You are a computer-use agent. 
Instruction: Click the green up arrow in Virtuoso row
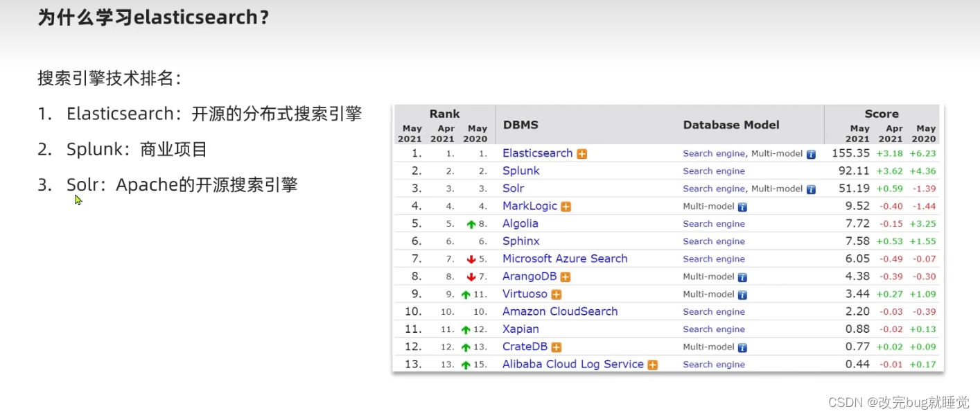466,295
